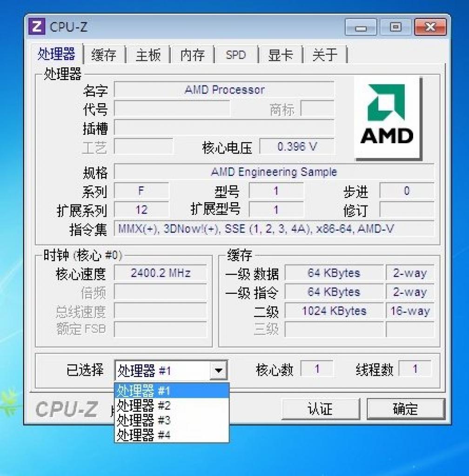Select the 处理器 tab
This screenshot has width=469, height=476.
[56, 54]
